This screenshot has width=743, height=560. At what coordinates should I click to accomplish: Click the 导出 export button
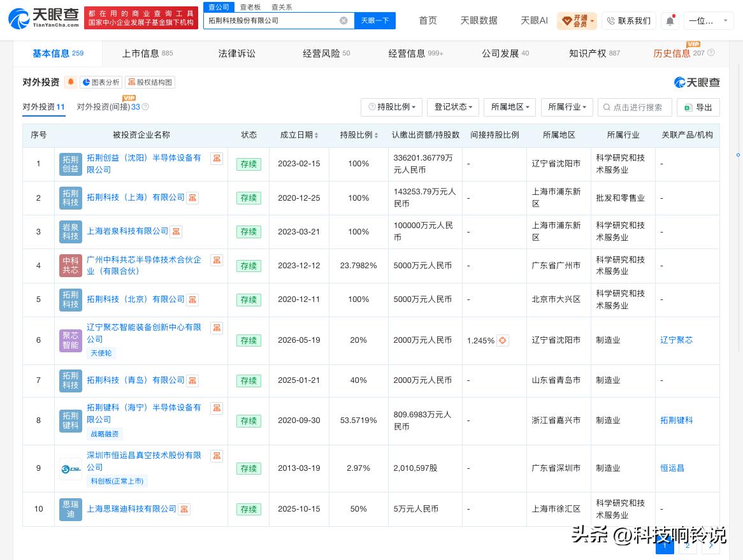pyautogui.click(x=698, y=107)
